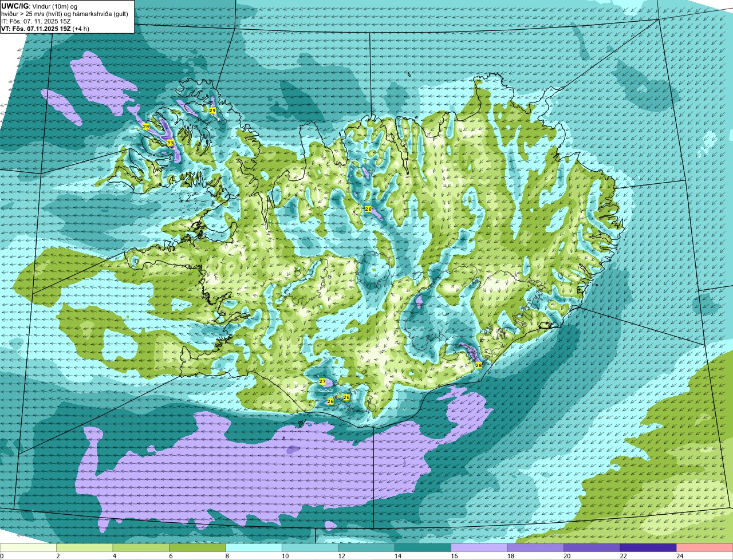Click the dark indigo 22–24 legend swatch
This screenshot has height=560, width=733.
coord(648,548)
